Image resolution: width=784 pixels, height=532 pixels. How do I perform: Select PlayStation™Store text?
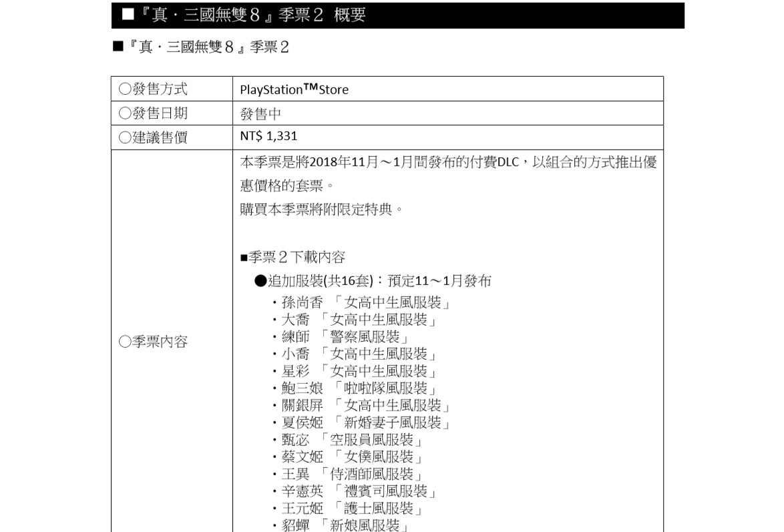click(294, 89)
